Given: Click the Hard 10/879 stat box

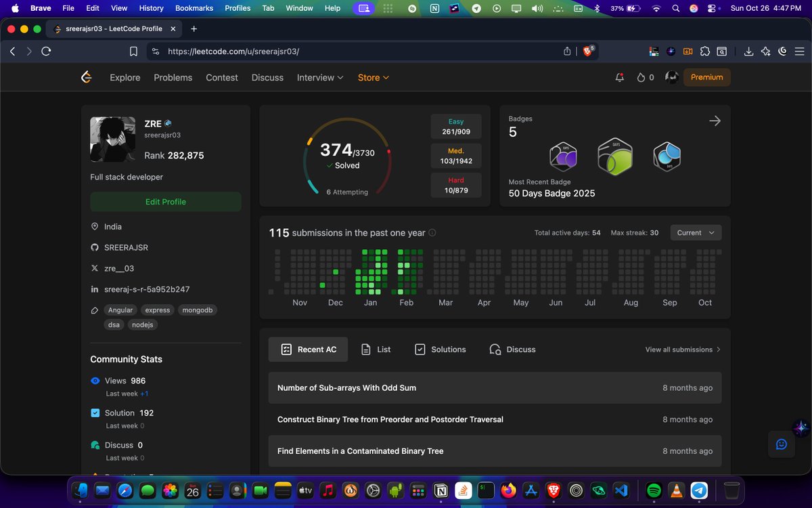Looking at the screenshot, I should tap(456, 186).
